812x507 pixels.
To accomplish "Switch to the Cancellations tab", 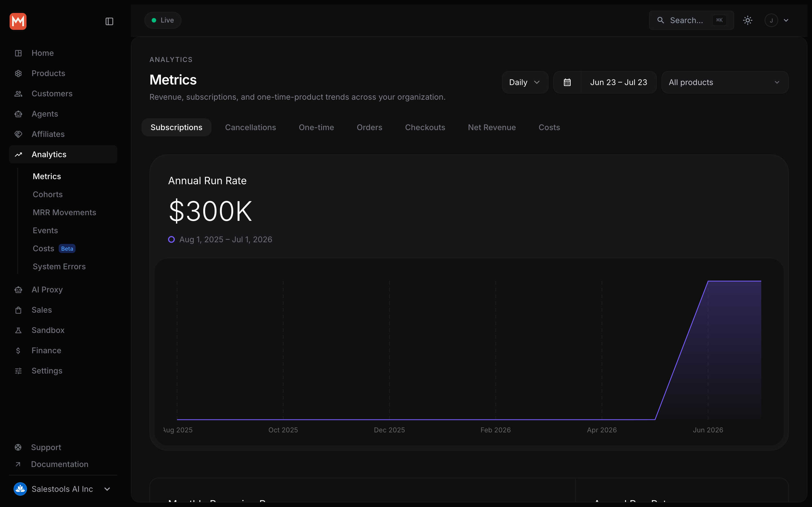I will 250,127.
